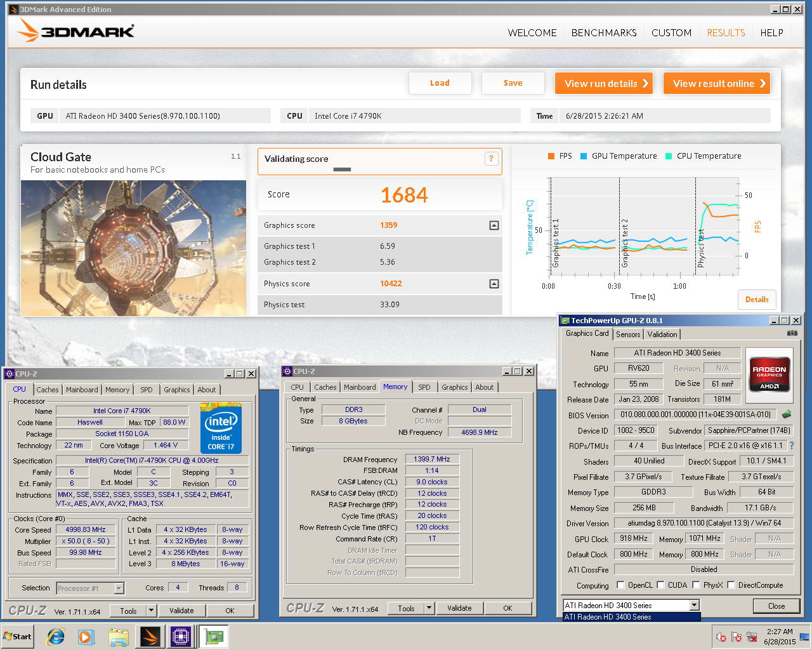812x650 pixels.
Task: Click the Cloud Gate benchmark thumbnail image
Action: [133, 248]
